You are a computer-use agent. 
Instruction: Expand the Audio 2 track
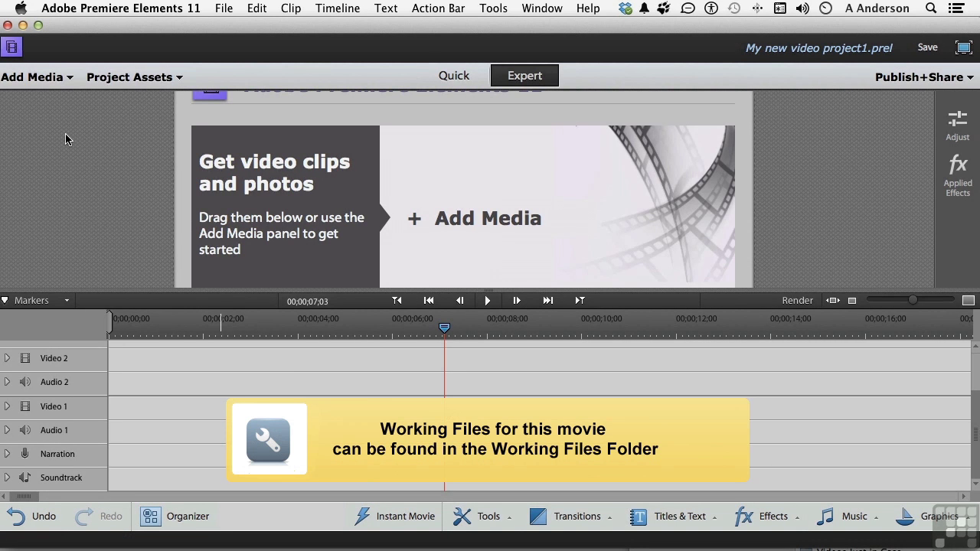coord(7,382)
